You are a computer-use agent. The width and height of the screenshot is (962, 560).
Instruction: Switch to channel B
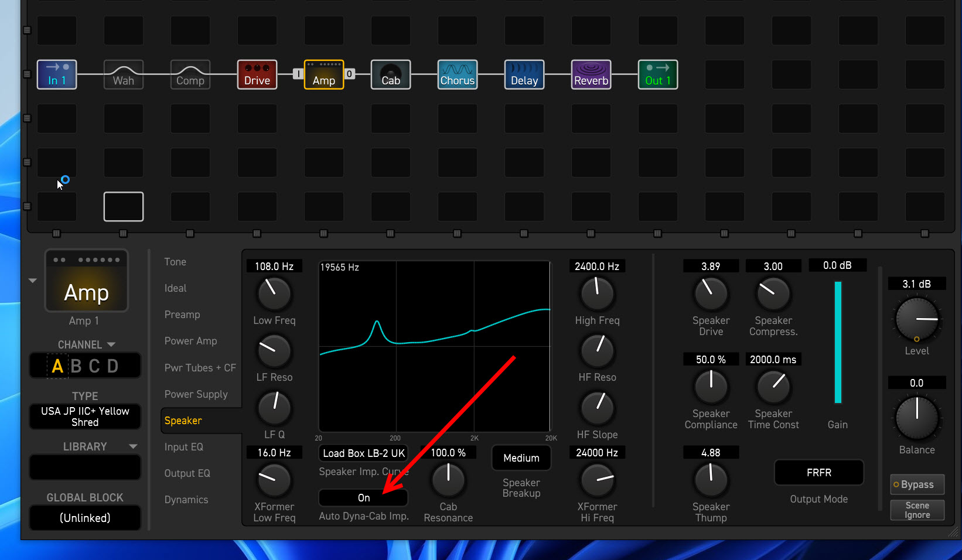click(76, 366)
